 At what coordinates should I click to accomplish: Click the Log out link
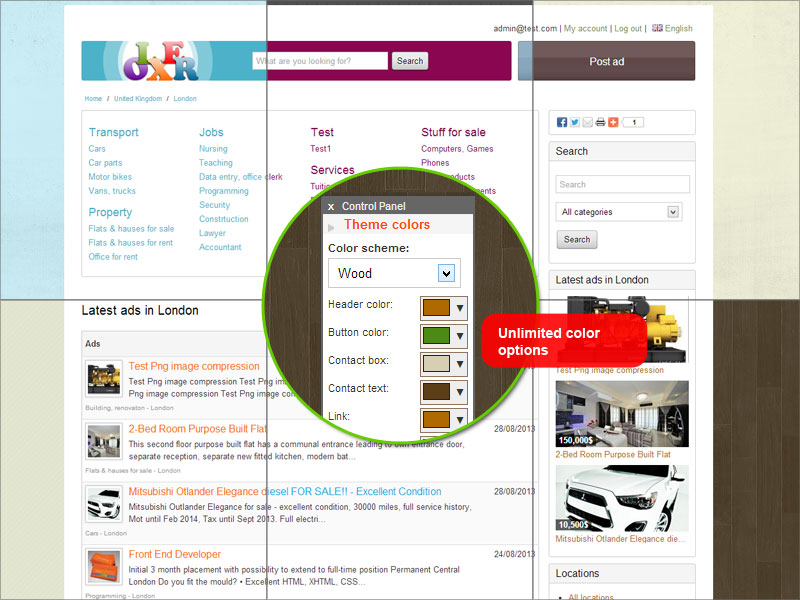pos(628,29)
